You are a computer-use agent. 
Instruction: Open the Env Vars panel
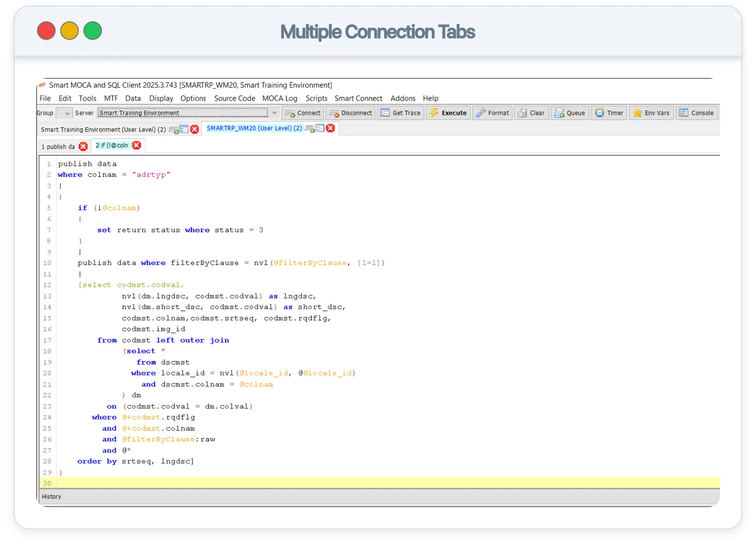(x=651, y=113)
